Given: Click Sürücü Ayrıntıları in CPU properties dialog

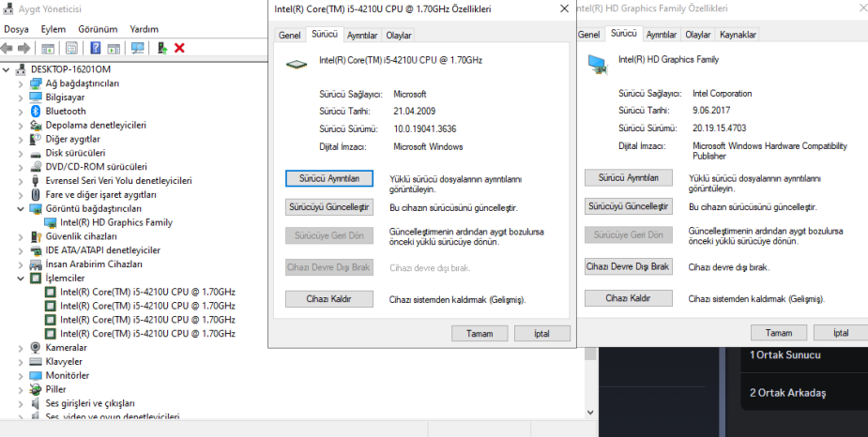Looking at the screenshot, I should coord(329,178).
